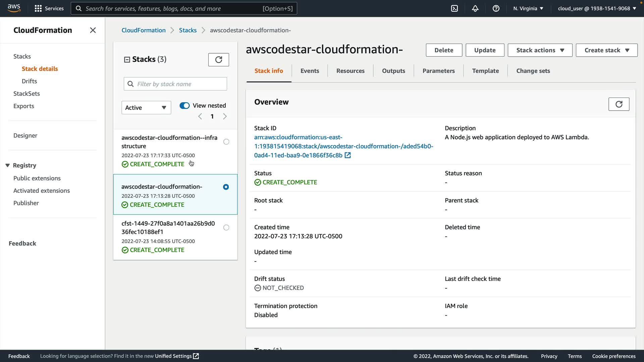
Task: Refresh the Overview panel
Action: [619, 104]
